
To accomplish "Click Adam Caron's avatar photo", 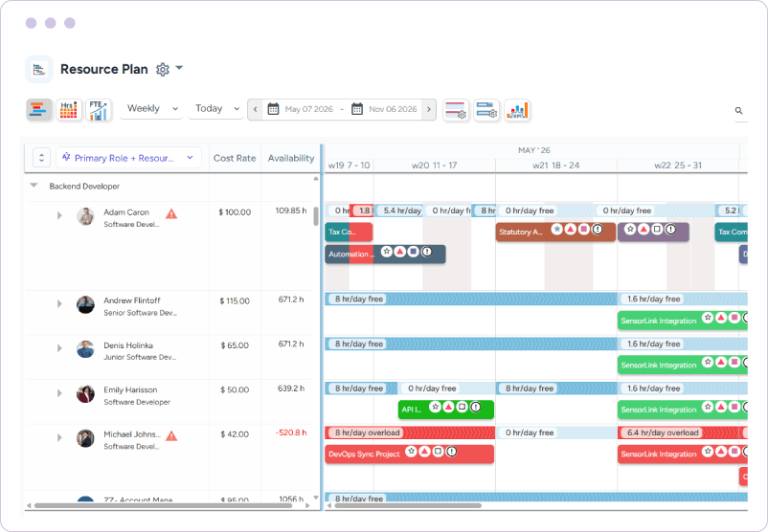I will point(86,216).
